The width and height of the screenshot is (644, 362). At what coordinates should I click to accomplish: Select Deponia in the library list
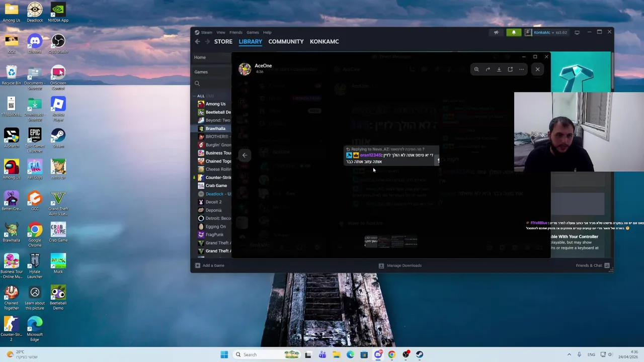click(x=213, y=210)
